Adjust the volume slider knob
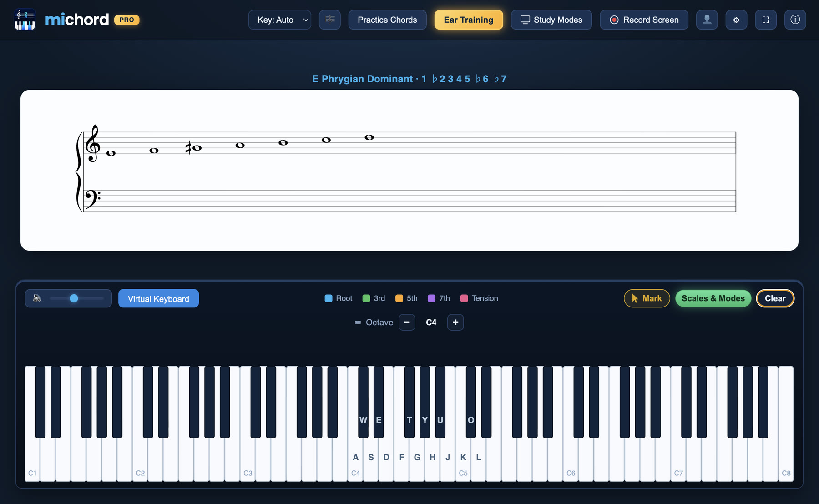 tap(74, 298)
